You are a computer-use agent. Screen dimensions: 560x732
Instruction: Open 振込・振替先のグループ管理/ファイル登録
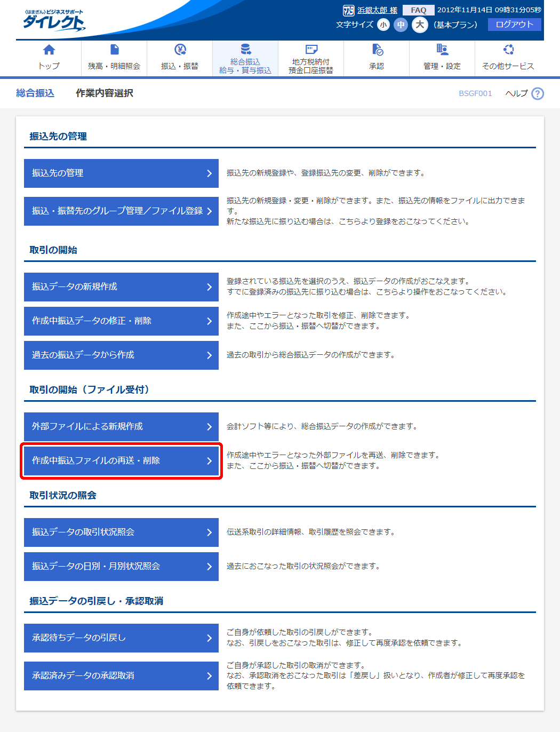pos(121,211)
